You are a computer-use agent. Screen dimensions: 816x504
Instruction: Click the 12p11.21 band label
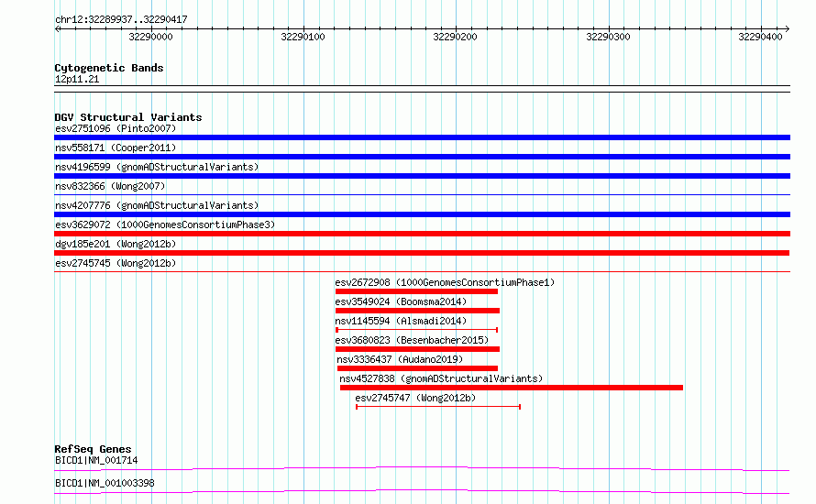(x=77, y=79)
